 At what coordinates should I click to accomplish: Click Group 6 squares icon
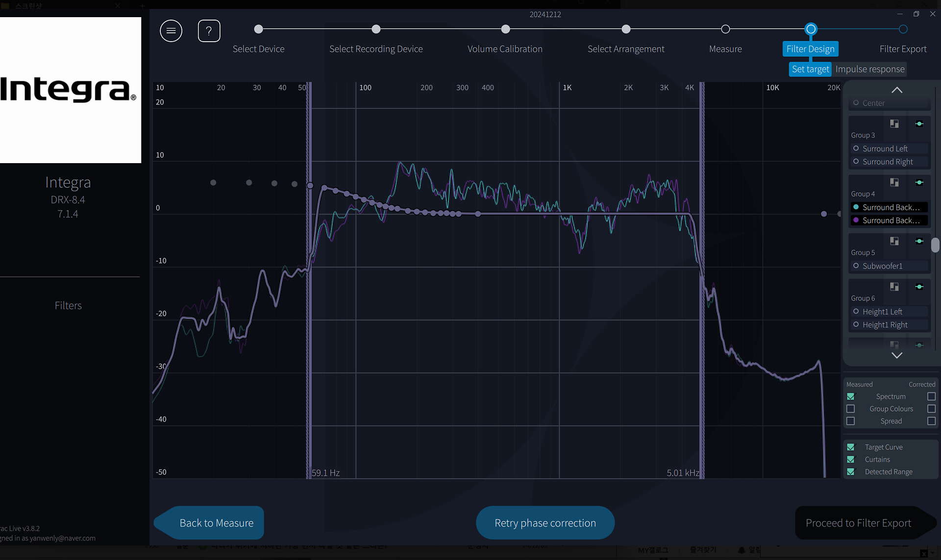pos(894,287)
